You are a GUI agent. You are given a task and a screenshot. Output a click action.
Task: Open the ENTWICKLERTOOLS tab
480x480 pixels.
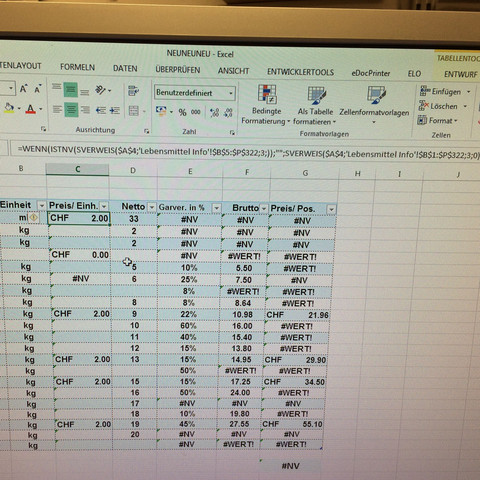300,72
